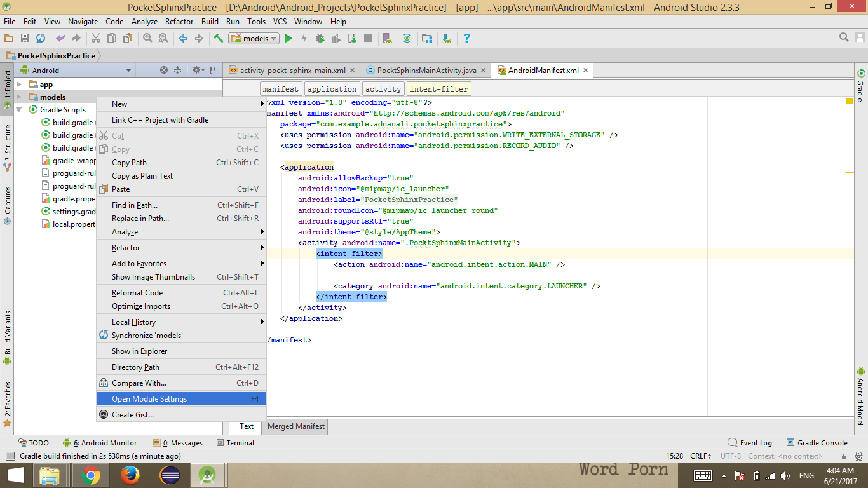Click the UTF-8 encoding in status bar

[x=731, y=456]
